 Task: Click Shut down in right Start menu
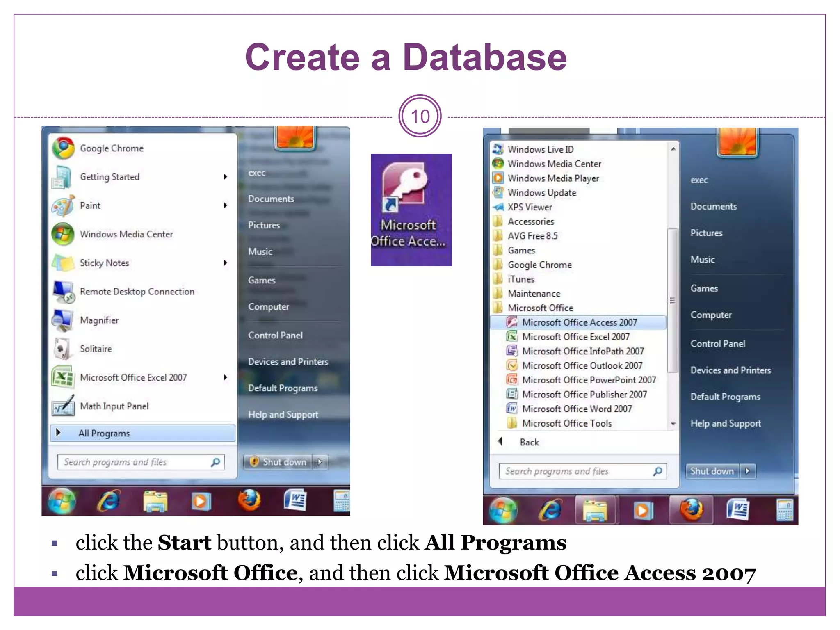click(712, 471)
